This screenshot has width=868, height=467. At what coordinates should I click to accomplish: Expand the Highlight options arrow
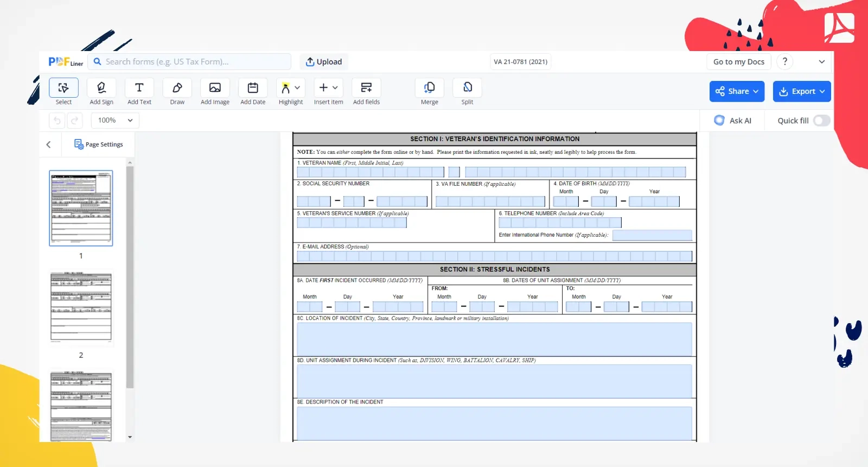click(x=297, y=87)
